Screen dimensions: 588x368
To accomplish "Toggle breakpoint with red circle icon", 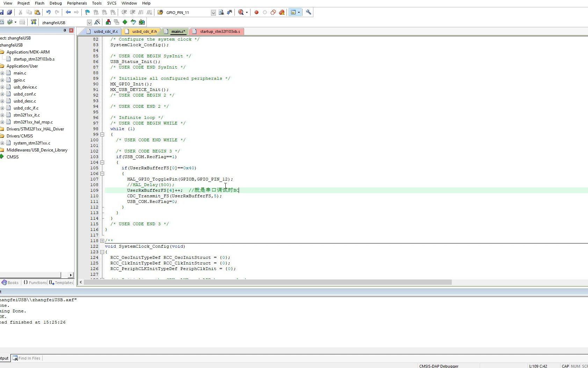I will (256, 12).
